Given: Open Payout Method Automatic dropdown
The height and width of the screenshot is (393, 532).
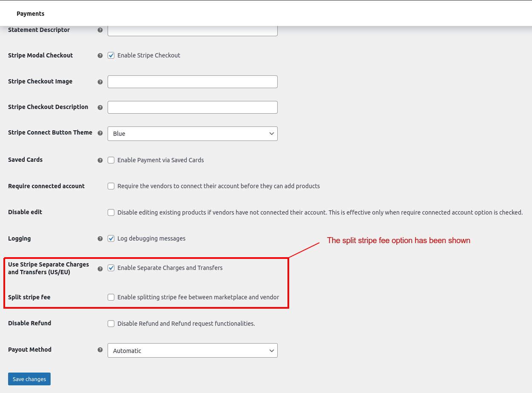Looking at the screenshot, I should pos(193,351).
